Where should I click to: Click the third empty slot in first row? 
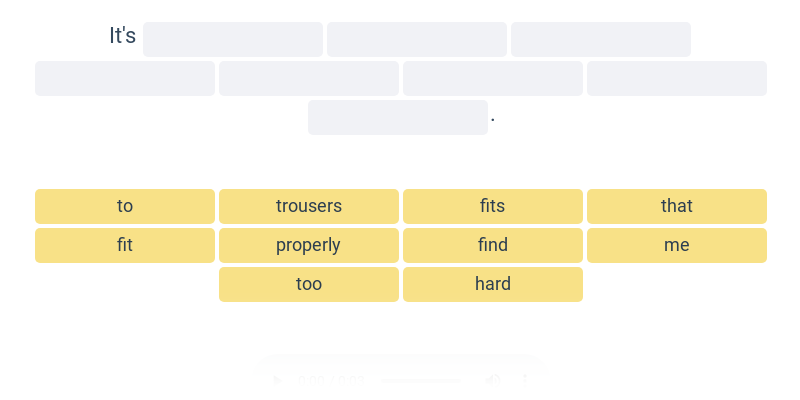(601, 39)
